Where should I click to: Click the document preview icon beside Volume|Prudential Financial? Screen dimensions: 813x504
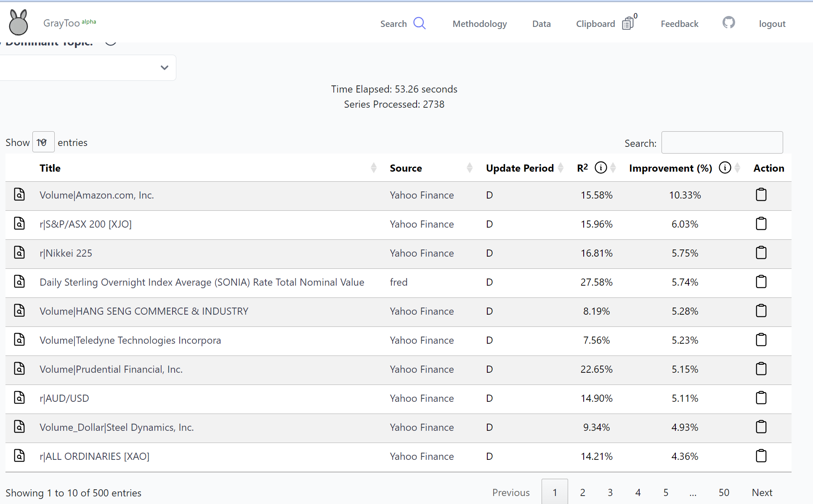point(19,368)
